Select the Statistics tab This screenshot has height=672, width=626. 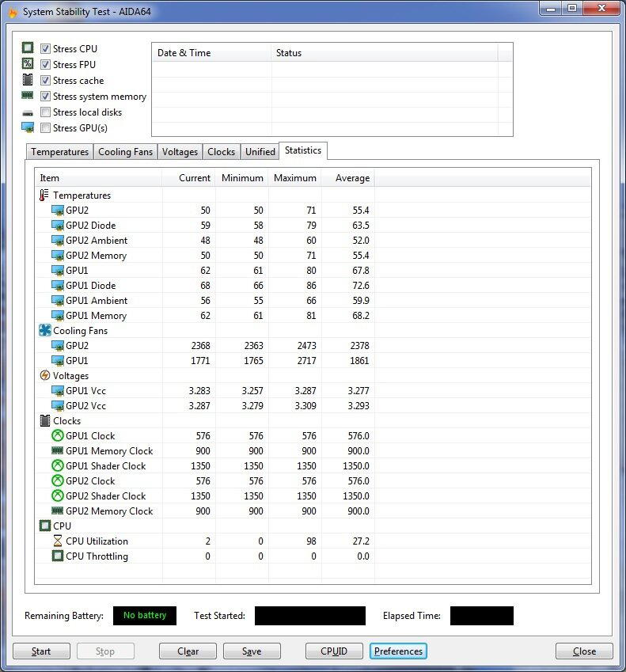click(x=303, y=150)
